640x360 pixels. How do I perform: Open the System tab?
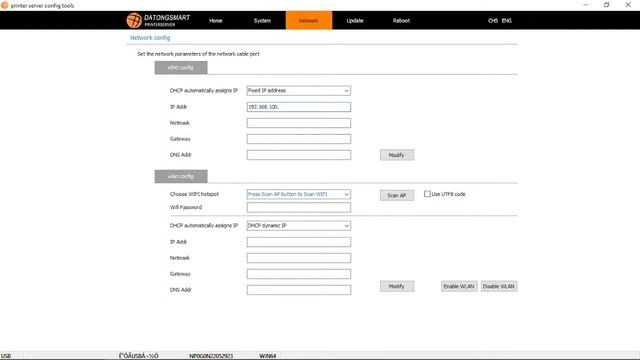pyautogui.click(x=262, y=20)
